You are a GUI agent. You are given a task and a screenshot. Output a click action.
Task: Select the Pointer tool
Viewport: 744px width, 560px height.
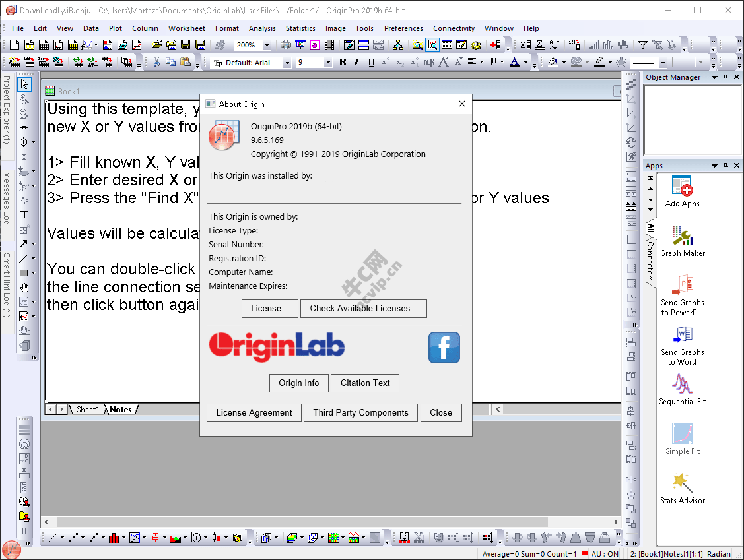point(24,84)
